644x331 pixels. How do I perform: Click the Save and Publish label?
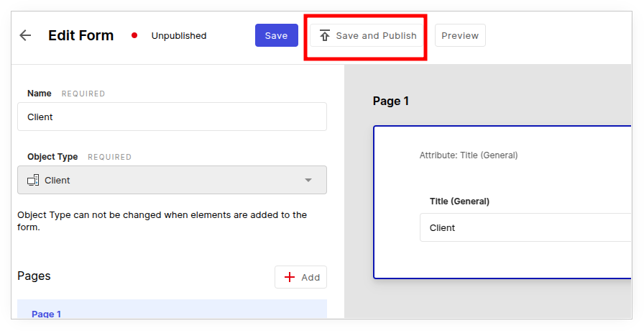[x=376, y=35]
